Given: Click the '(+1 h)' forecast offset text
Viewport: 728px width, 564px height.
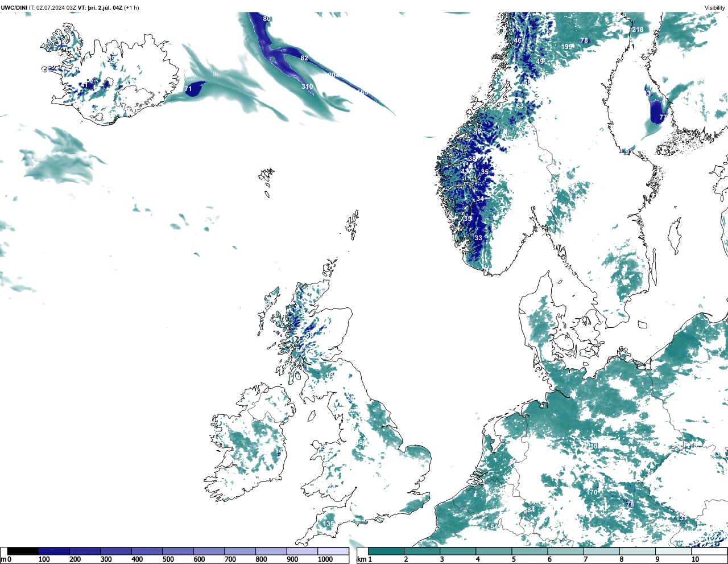Looking at the screenshot, I should click(132, 7).
